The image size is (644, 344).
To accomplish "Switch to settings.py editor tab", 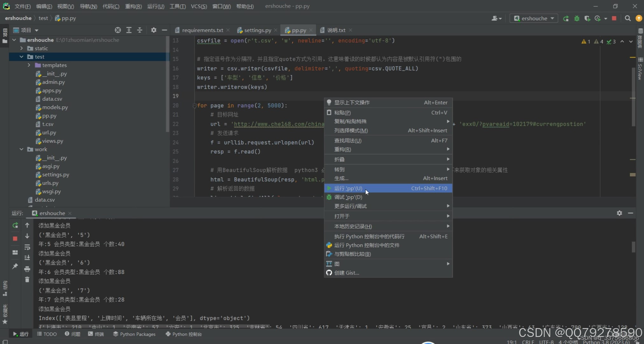I will click(257, 30).
